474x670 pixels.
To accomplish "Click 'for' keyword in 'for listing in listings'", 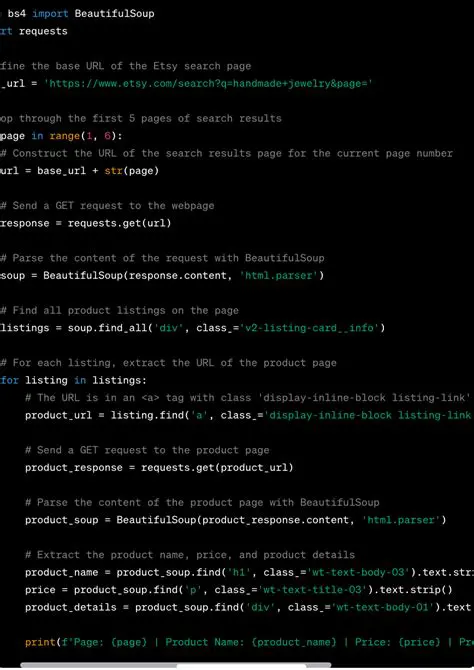I will [9, 380].
